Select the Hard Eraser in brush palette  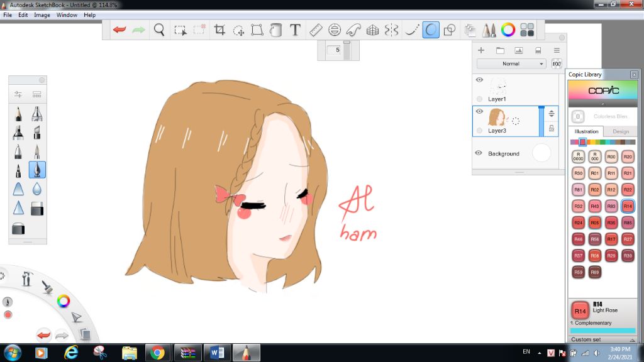pyautogui.click(x=37, y=209)
